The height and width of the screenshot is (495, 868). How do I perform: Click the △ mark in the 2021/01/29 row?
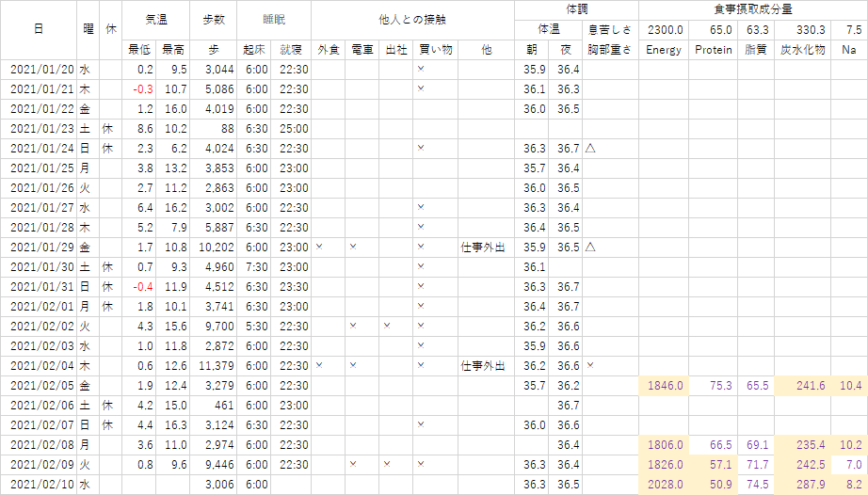click(x=590, y=247)
